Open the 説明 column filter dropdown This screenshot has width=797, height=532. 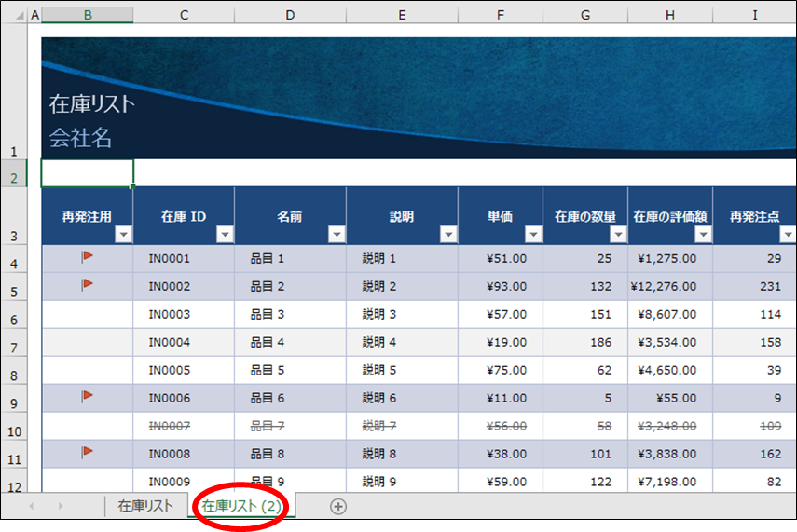click(448, 234)
